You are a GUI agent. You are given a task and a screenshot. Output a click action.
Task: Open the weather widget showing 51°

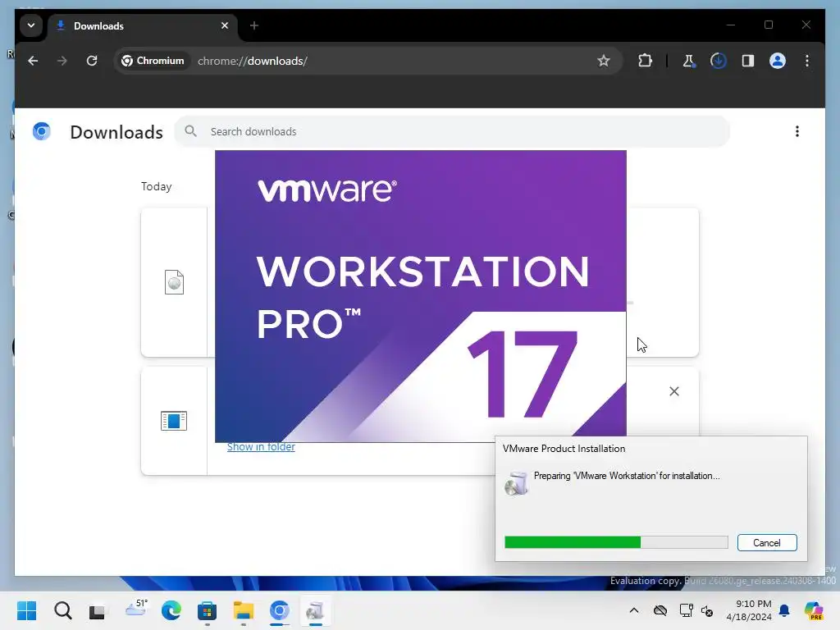click(136, 609)
